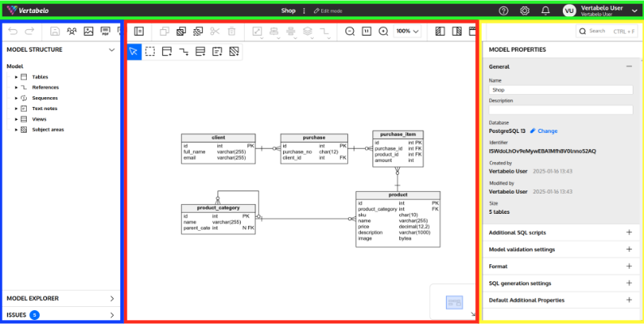
Task: Click the Vertabelo logo
Action: pyautogui.click(x=28, y=11)
